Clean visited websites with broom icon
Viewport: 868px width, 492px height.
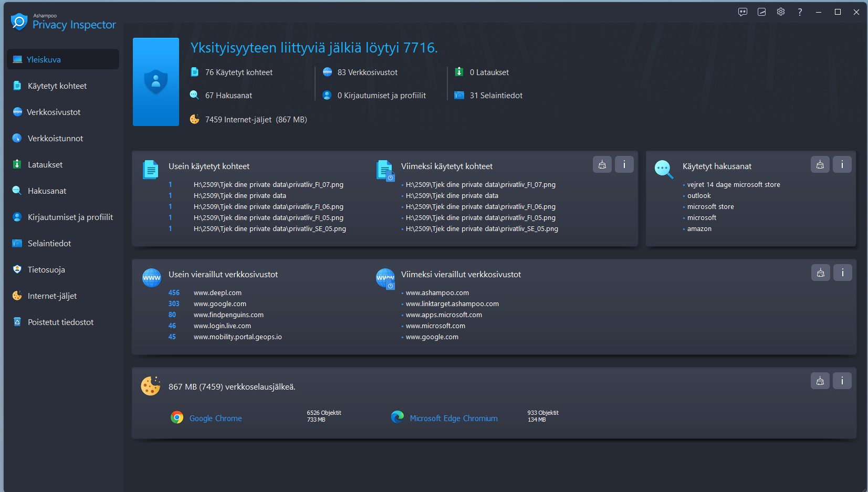point(820,273)
